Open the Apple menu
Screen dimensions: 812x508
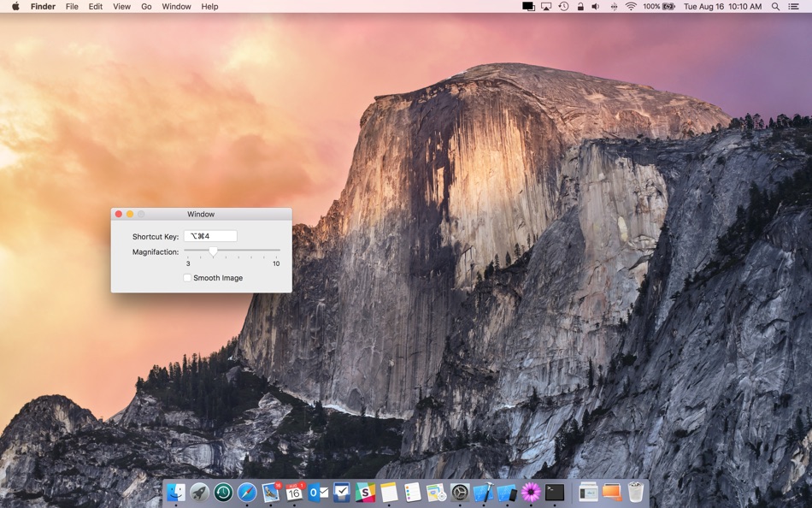tap(15, 6)
